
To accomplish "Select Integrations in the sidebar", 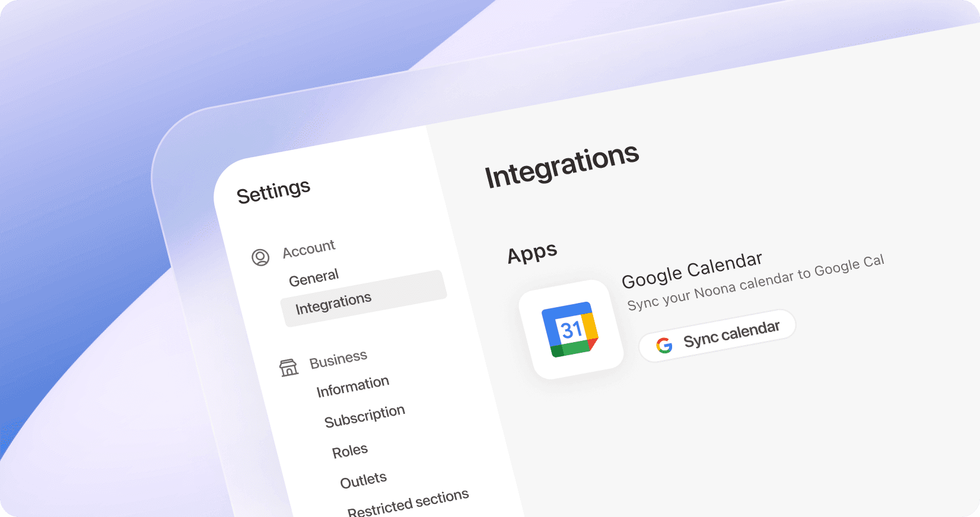I will click(364, 298).
